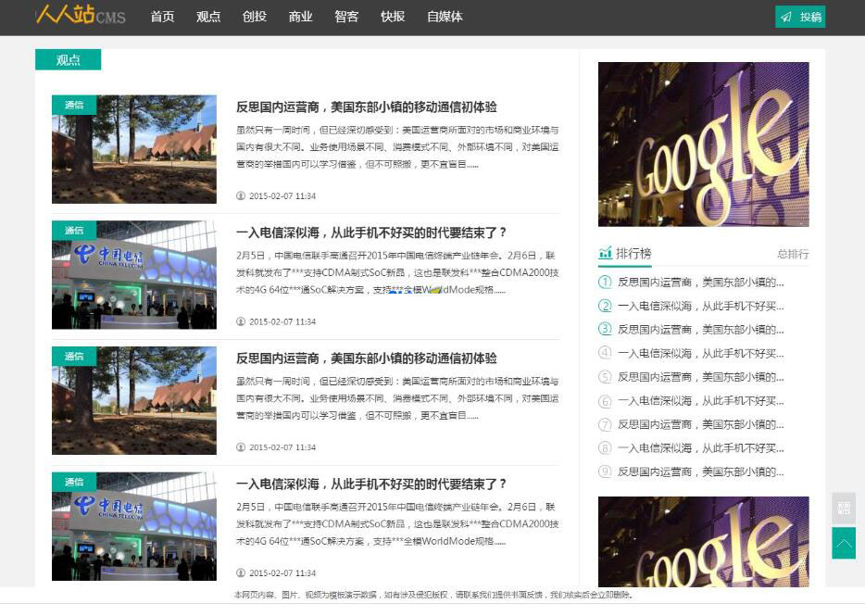This screenshot has width=865, height=616.
Task: Open ranking item 1 反思国内运营商
Action: (700, 283)
